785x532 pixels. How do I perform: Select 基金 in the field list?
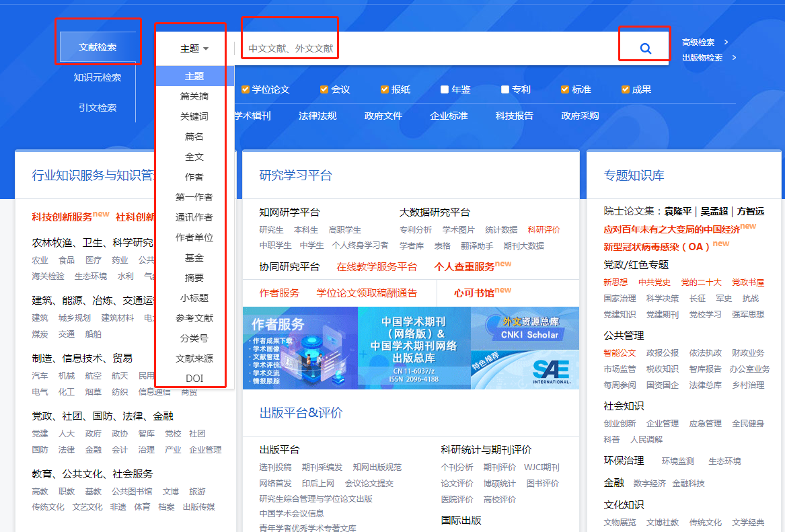click(x=194, y=258)
